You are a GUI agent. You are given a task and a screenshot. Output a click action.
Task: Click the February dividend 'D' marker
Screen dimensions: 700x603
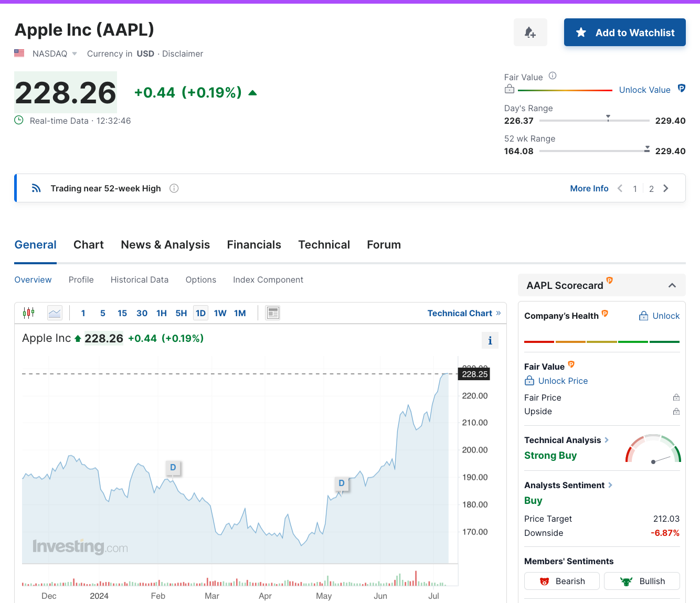coord(173,468)
